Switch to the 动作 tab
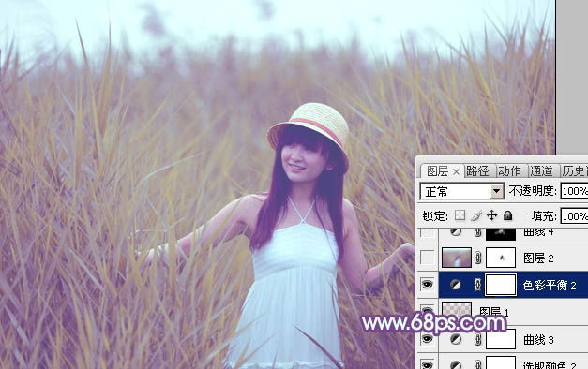Image resolution: width=588 pixels, height=369 pixels. pos(509,171)
